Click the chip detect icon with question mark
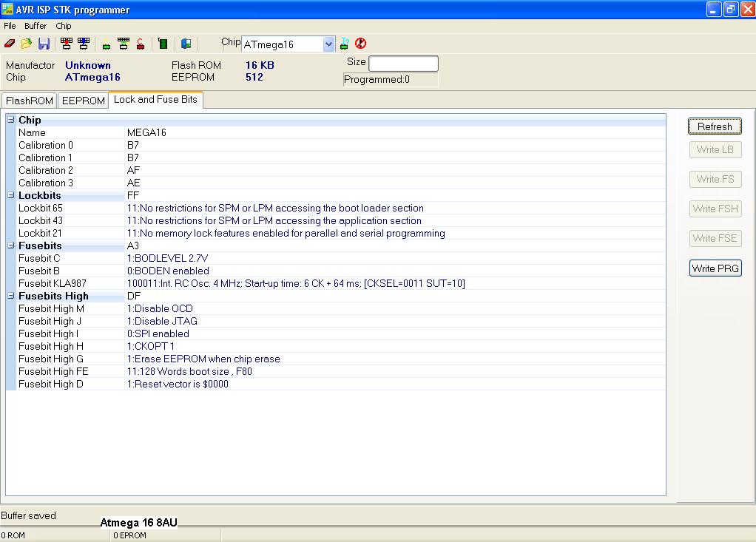This screenshot has width=756, height=542. (x=345, y=44)
